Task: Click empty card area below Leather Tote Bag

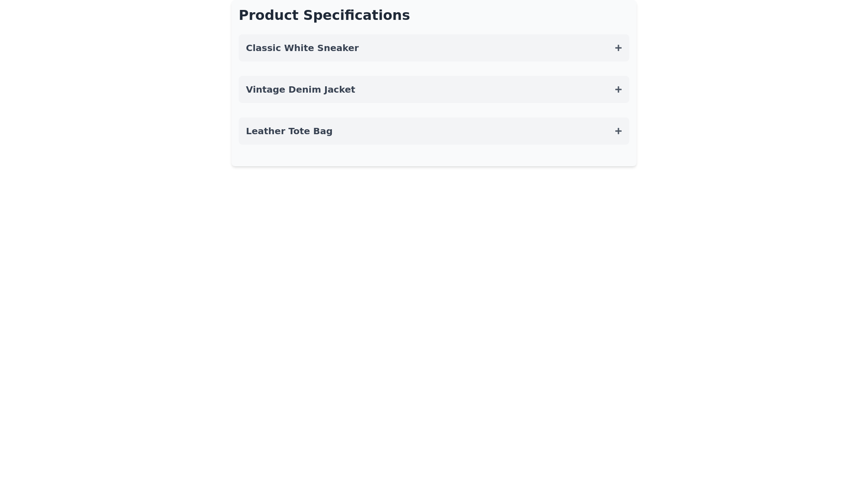Action: click(x=434, y=155)
